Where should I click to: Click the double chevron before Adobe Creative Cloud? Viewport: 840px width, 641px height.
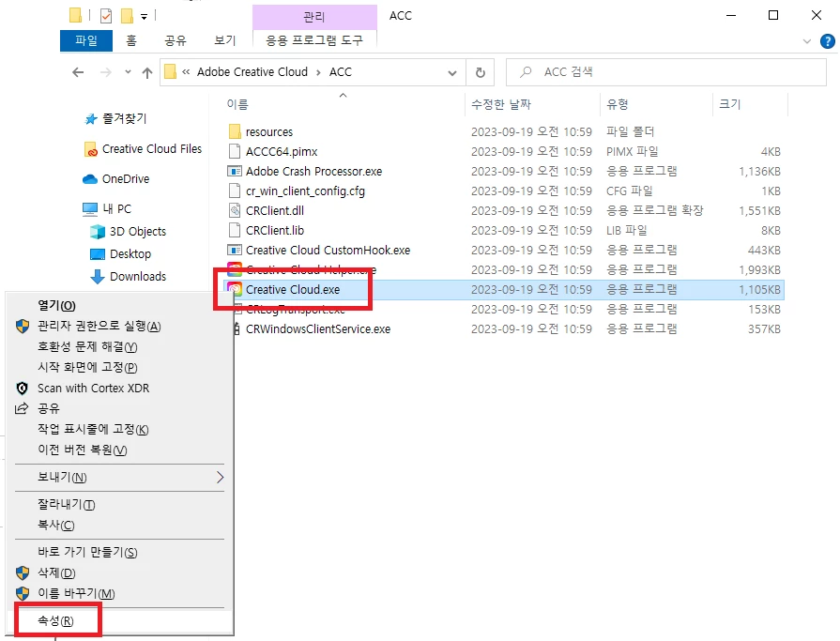coord(186,72)
